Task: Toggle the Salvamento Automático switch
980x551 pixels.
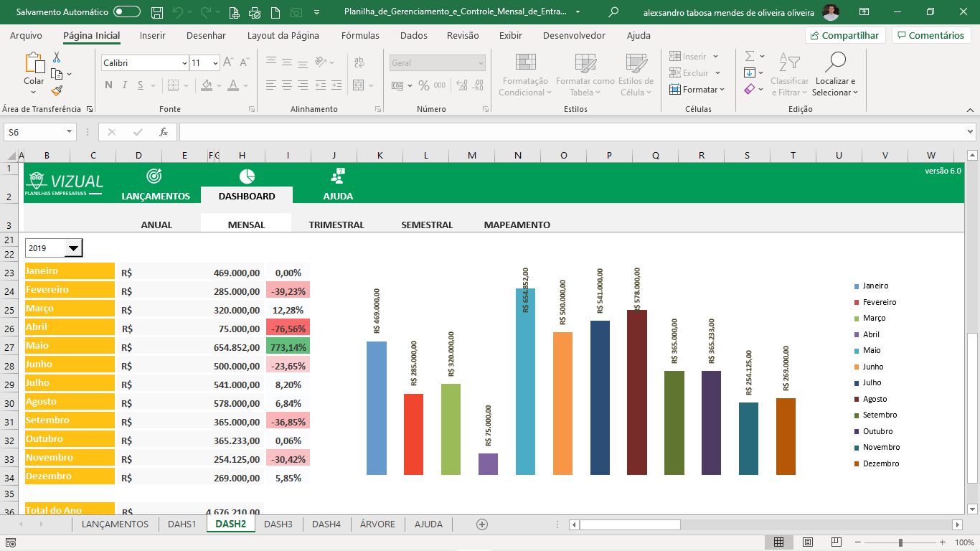Action: point(127,12)
